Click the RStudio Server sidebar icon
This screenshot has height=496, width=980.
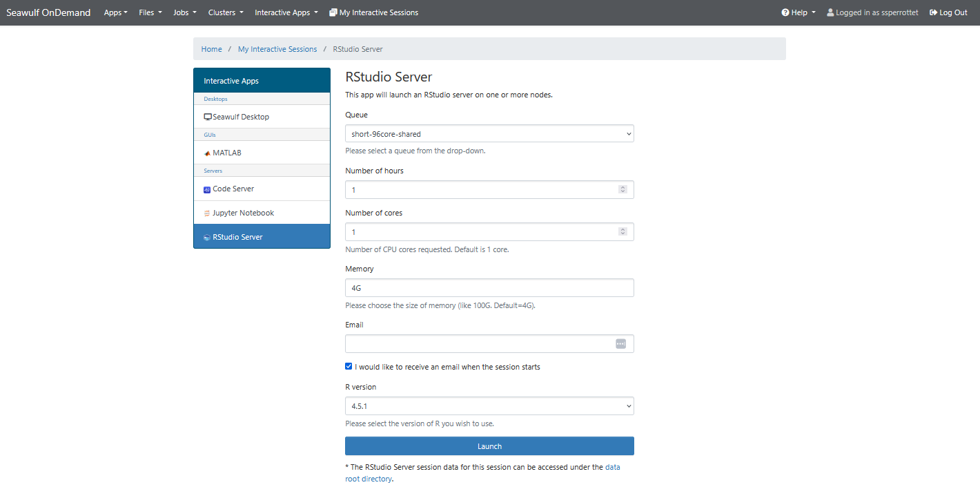(206, 236)
